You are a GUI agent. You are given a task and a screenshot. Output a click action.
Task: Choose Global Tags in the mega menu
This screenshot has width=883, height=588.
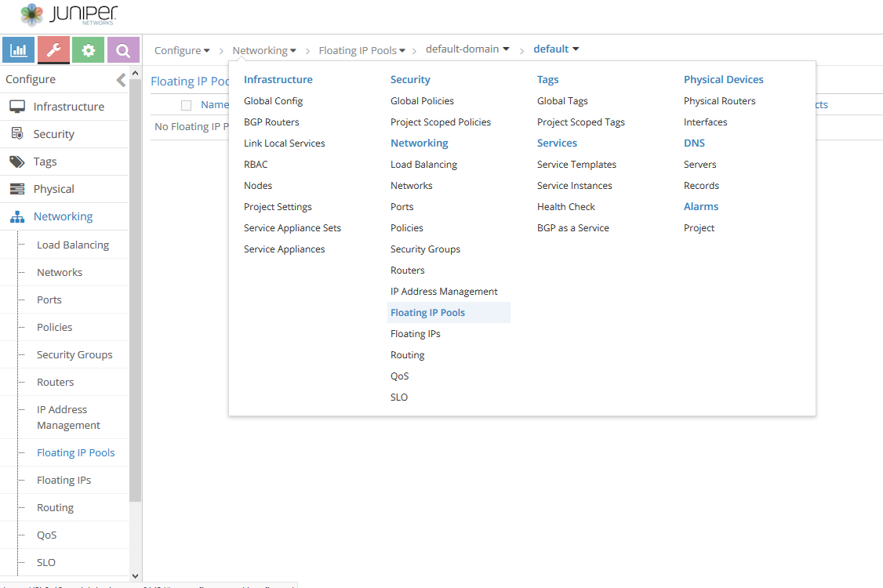[x=562, y=101]
